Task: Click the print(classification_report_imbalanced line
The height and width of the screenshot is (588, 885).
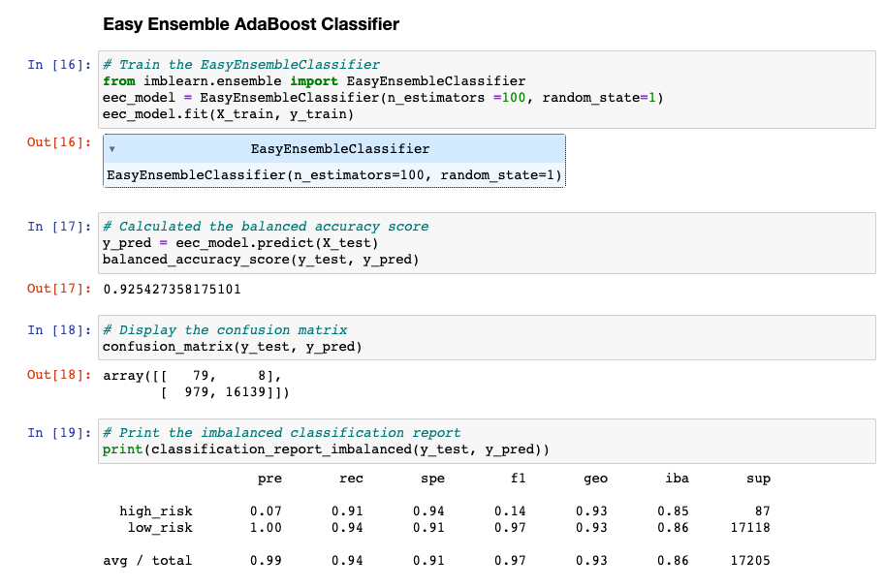Action: click(x=326, y=449)
